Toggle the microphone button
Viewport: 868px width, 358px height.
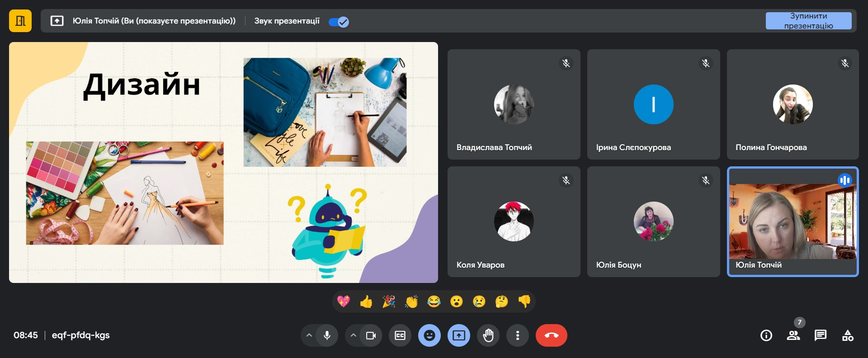tap(327, 335)
